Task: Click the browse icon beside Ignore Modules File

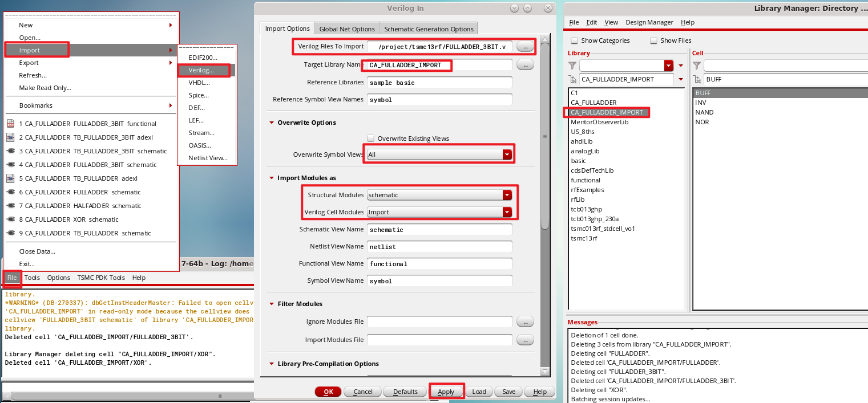Action: (524, 321)
